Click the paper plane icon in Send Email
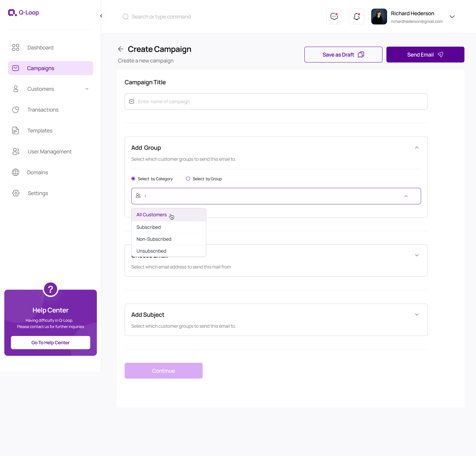Image resolution: width=476 pixels, height=456 pixels. 440,54
